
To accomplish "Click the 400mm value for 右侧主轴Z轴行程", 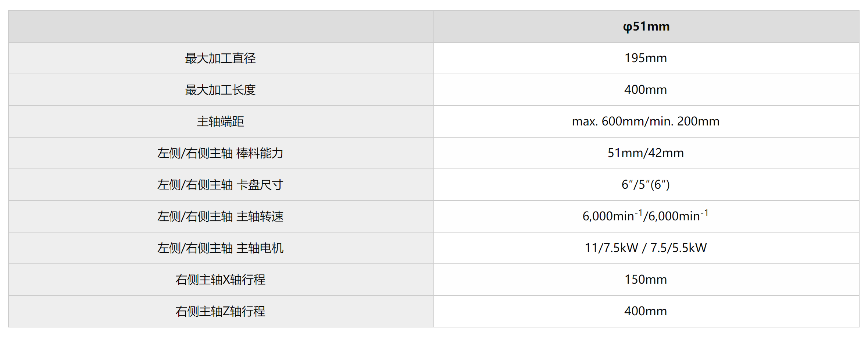I will [x=646, y=311].
